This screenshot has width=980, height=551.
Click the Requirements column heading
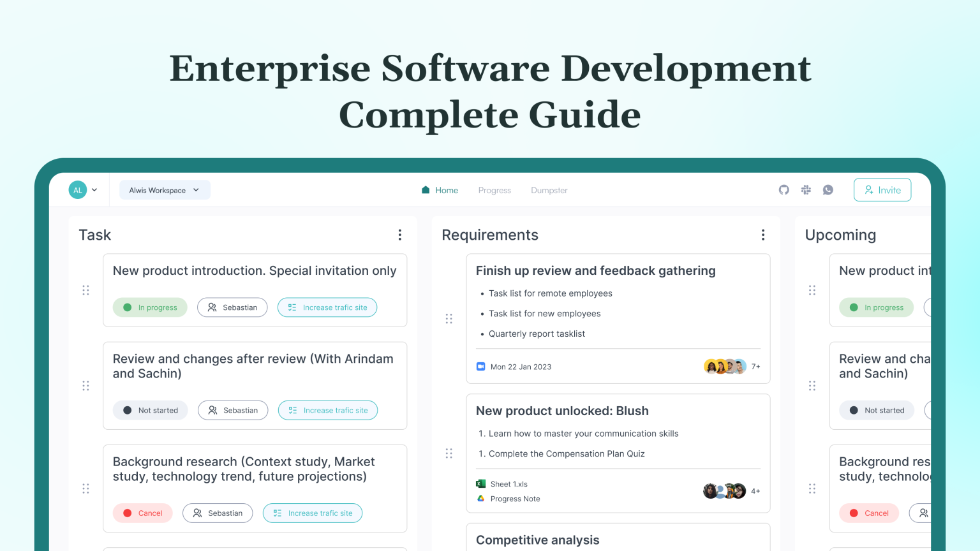[490, 235]
